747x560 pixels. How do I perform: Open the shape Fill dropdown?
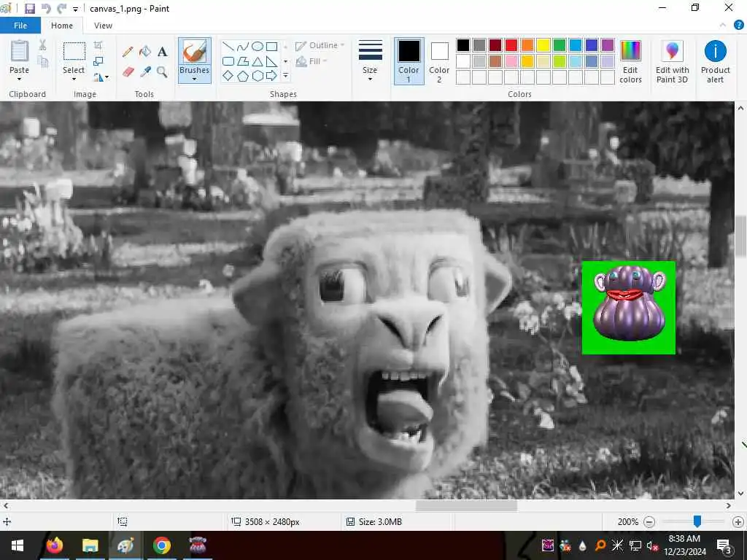[x=311, y=61]
